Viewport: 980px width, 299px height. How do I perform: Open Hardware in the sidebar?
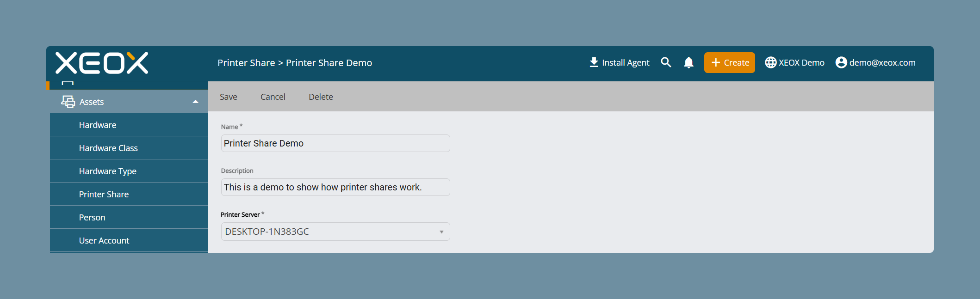coord(129,125)
